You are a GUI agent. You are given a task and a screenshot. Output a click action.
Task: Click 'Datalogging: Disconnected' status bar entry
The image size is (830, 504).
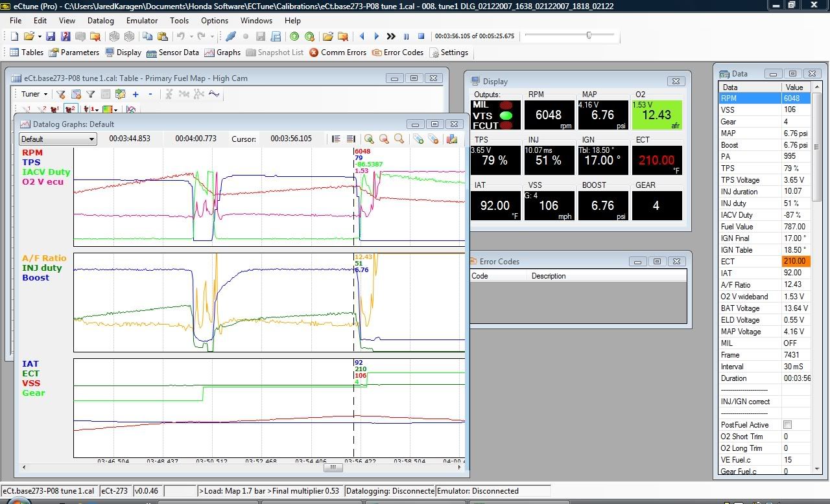tap(390, 491)
